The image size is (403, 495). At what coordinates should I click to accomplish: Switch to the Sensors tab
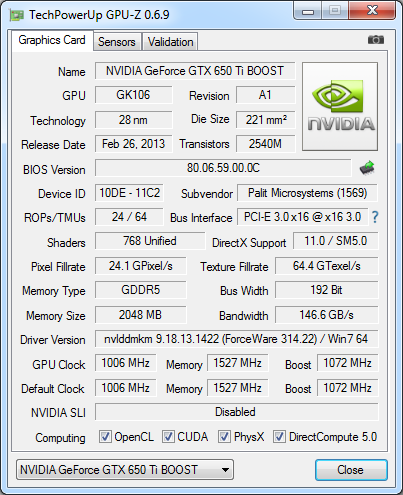[117, 42]
